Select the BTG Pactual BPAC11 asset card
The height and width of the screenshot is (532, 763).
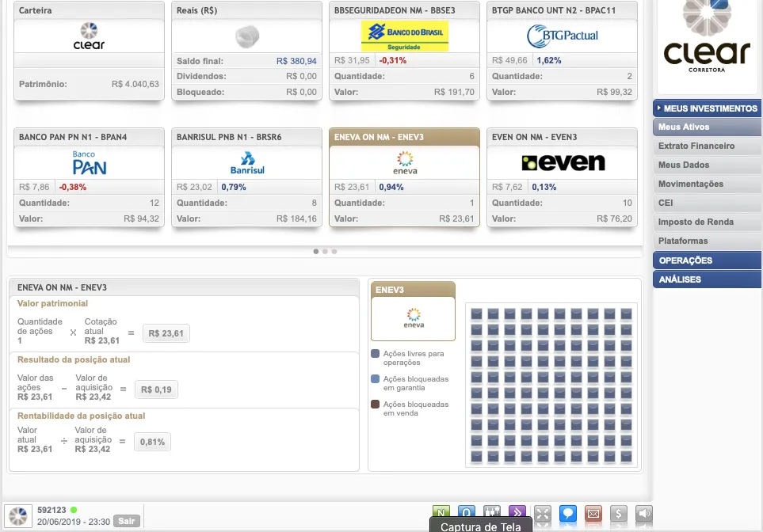[x=562, y=51]
